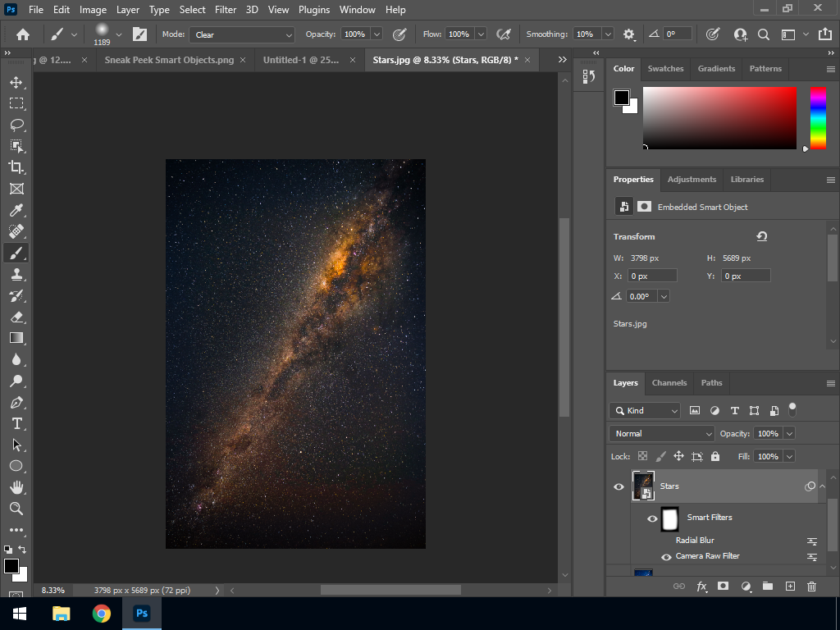Click the X position input field

tap(652, 276)
